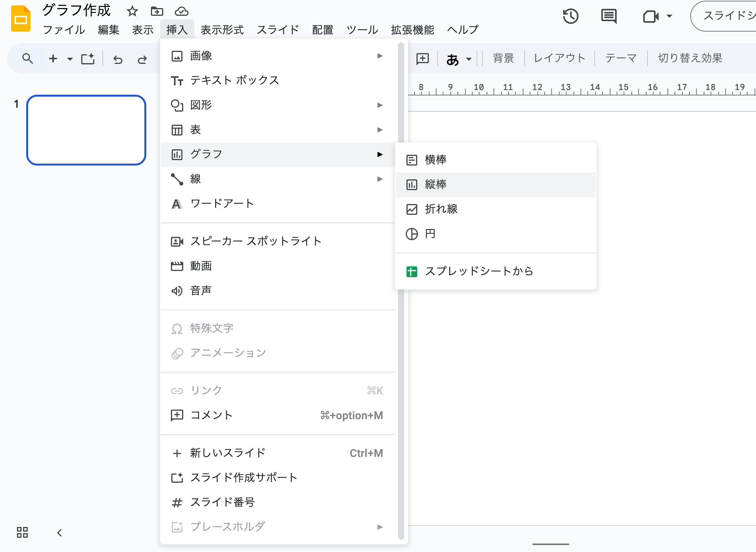Click the redo arrow icon
Image resolution: width=756 pixels, height=552 pixels.
click(142, 59)
